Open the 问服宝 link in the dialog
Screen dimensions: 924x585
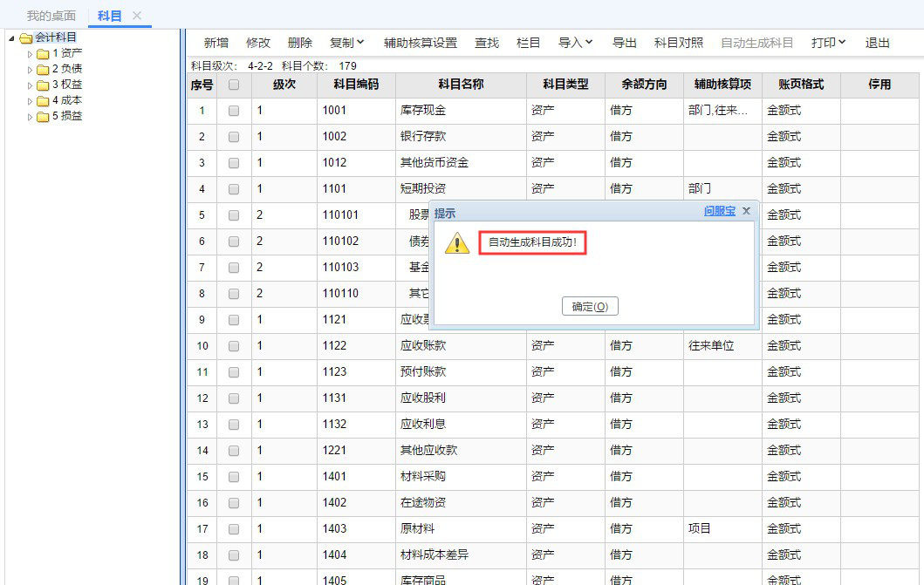click(720, 211)
